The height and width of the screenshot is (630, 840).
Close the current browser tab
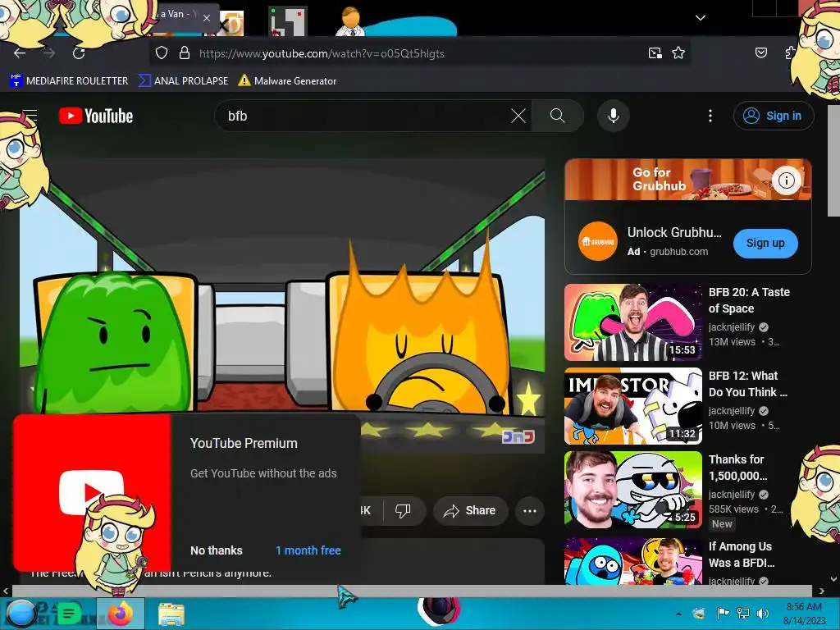pos(207,18)
